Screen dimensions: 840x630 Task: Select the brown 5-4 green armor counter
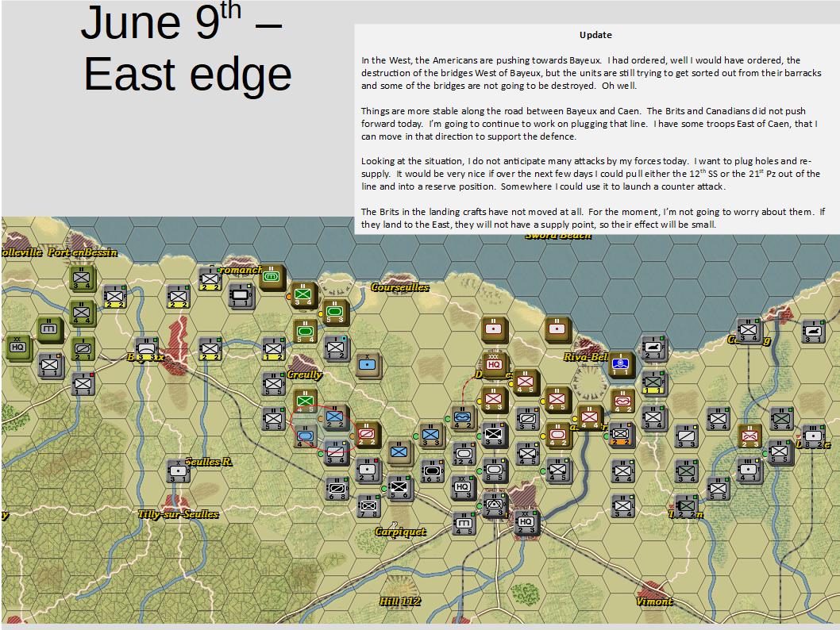click(x=305, y=332)
